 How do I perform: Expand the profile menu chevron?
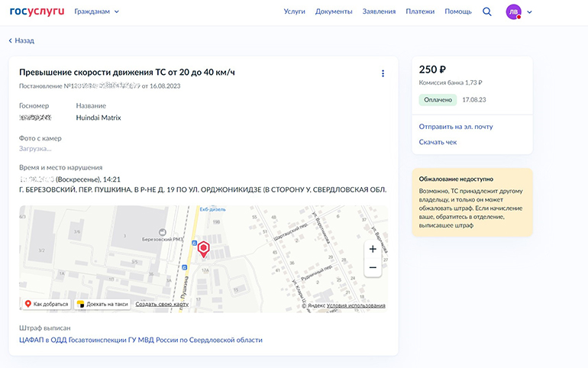[530, 12]
